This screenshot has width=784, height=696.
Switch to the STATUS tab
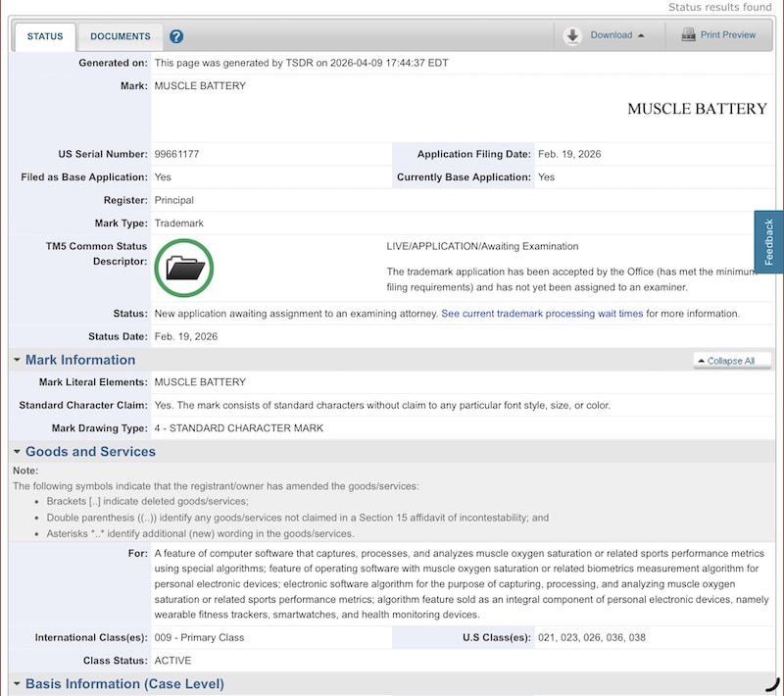click(x=45, y=36)
